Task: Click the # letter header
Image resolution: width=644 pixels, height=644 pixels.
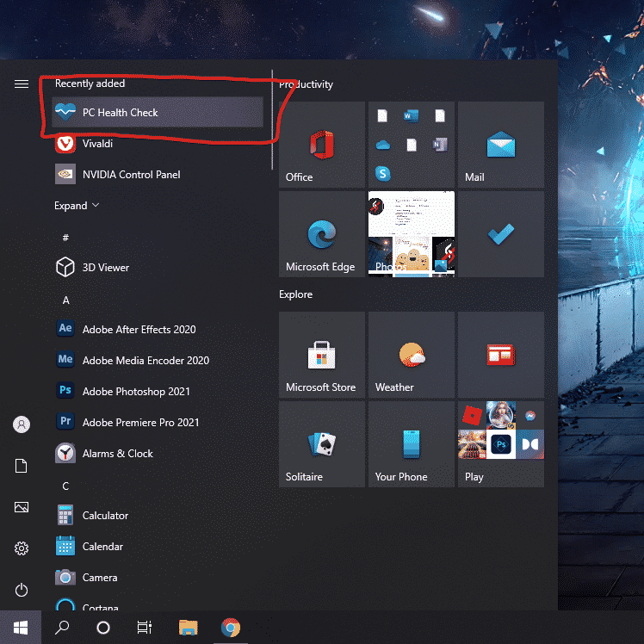Action: (x=65, y=238)
